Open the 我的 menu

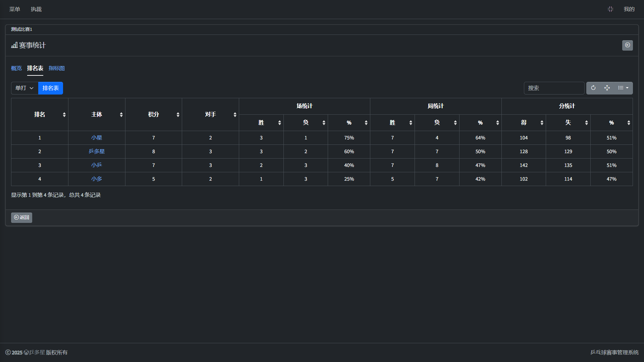(x=629, y=9)
